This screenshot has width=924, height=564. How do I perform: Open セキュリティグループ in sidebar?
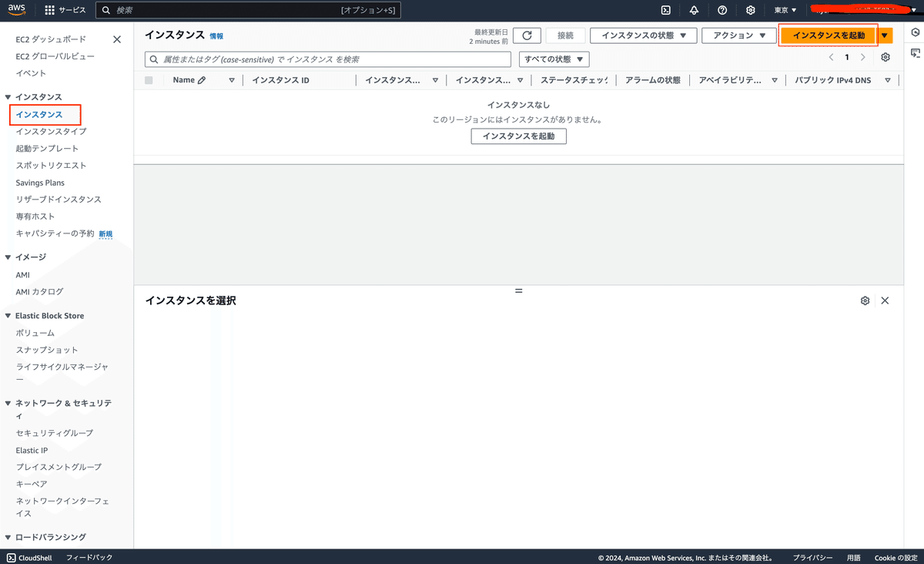55,433
